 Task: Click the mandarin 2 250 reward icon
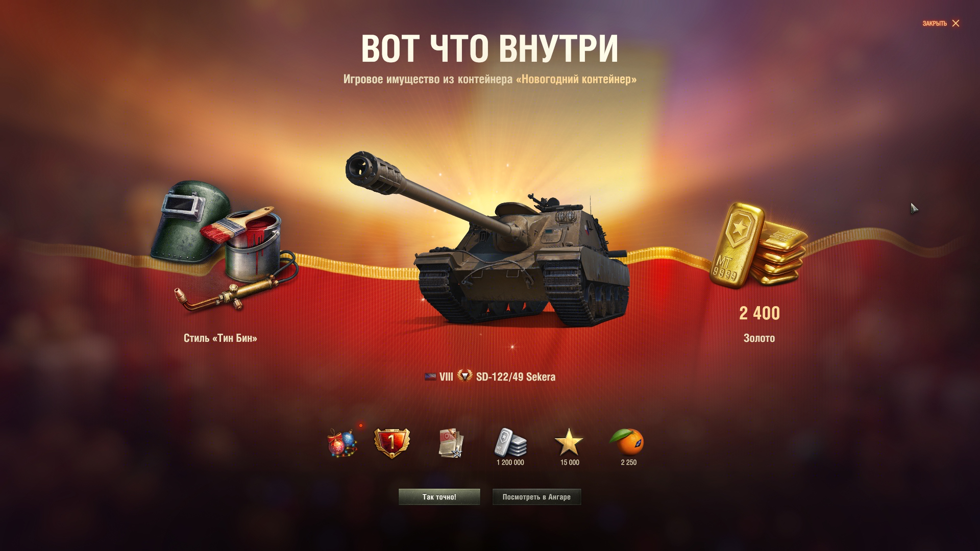(x=627, y=442)
